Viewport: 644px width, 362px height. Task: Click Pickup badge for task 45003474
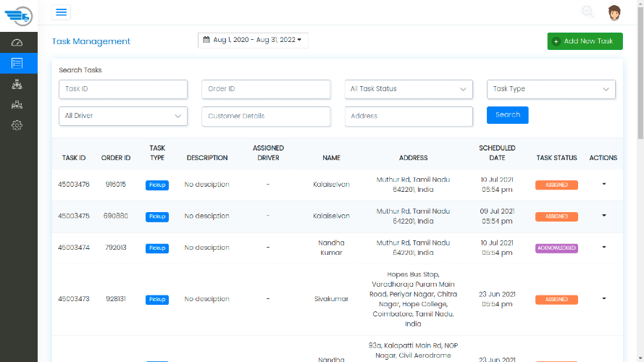pyautogui.click(x=157, y=248)
